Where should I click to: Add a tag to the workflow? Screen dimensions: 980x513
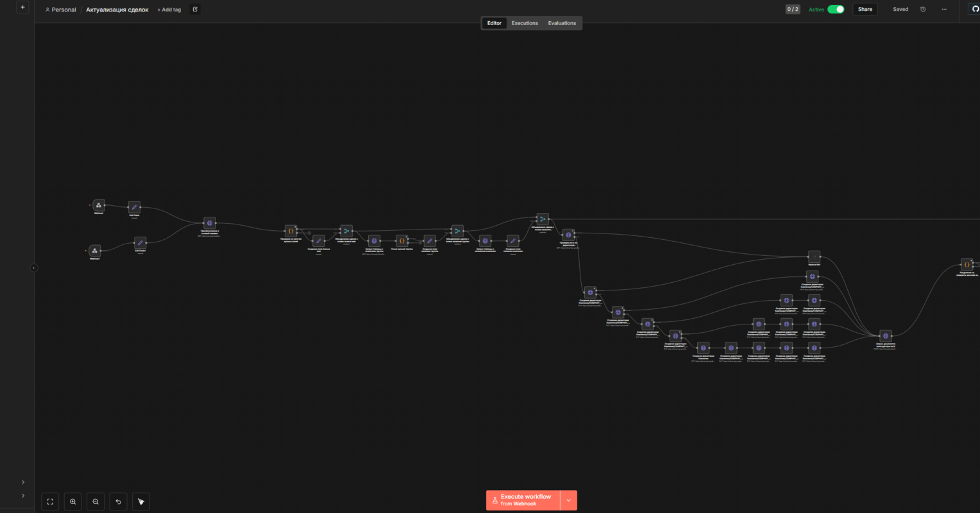click(x=169, y=10)
